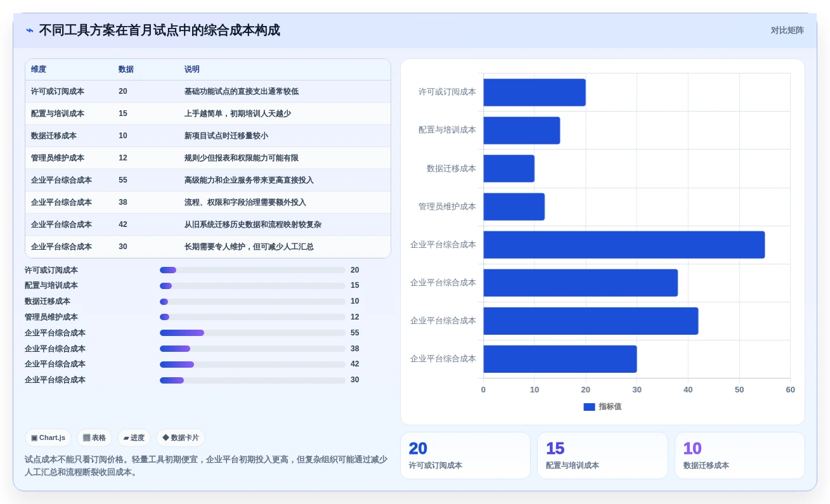Viewport: 830px width, 504px height.
Task: Click chart axis label 数据迁移成本
Action: (x=451, y=169)
